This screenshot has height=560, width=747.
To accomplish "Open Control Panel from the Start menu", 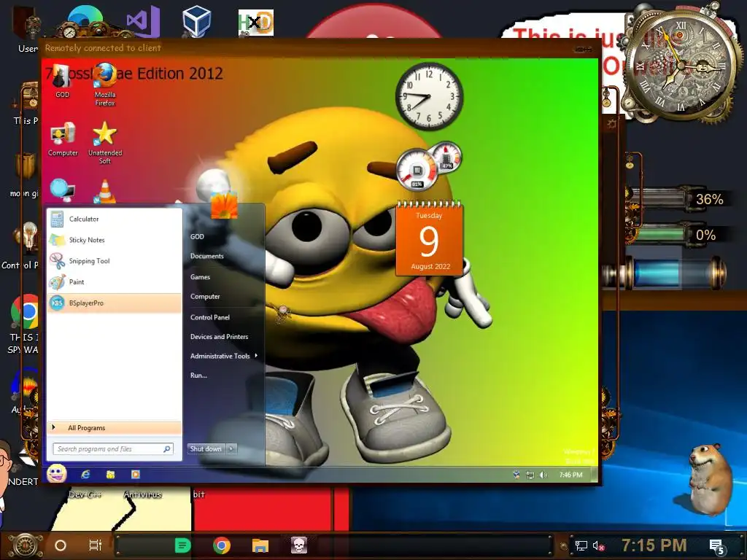I will 210,318.
